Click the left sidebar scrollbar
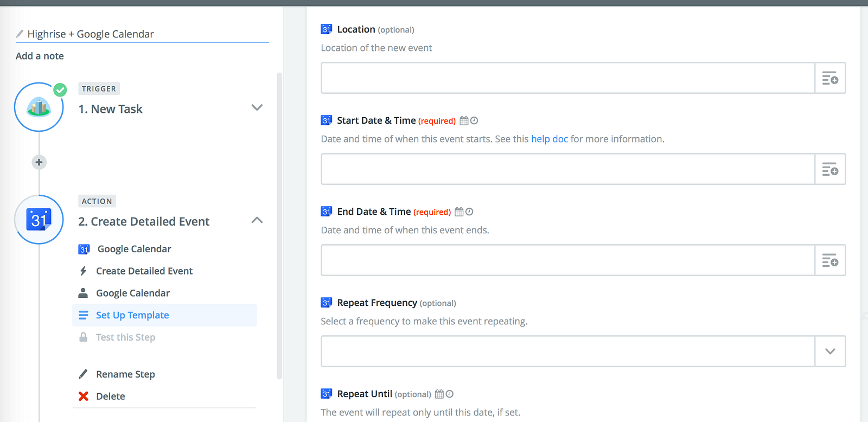This screenshot has height=422, width=868. click(280, 226)
